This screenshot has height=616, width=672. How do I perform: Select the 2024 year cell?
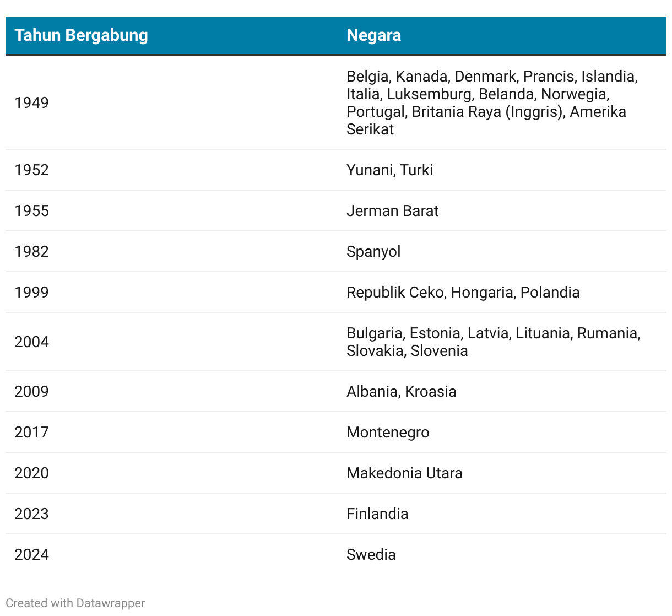click(31, 554)
